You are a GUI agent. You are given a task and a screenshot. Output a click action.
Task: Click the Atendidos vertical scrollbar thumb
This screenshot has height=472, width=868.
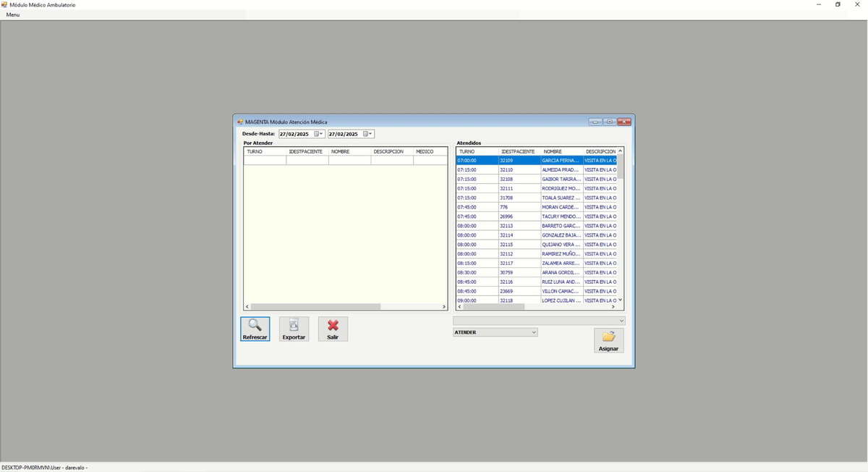coord(620,167)
